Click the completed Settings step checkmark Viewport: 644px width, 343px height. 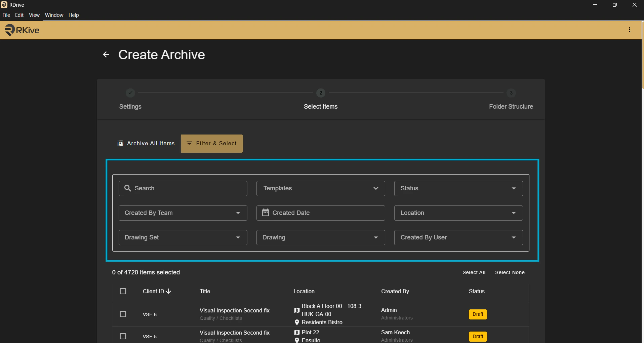click(130, 93)
